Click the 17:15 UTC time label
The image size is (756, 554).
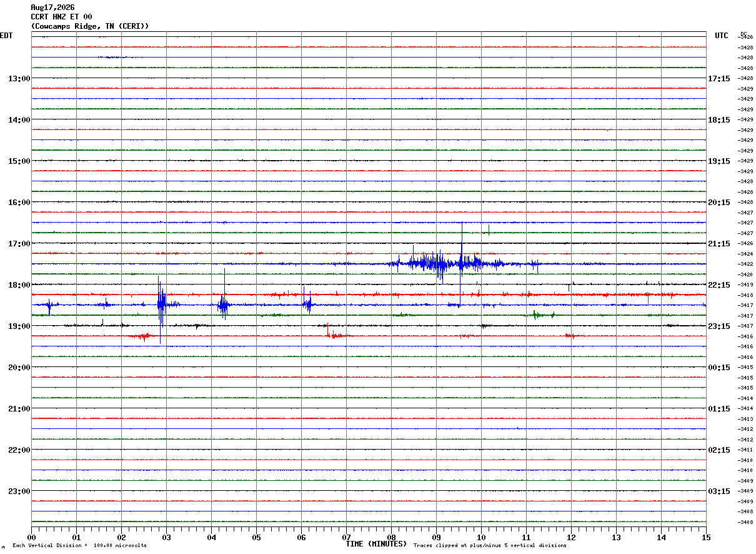(x=719, y=79)
